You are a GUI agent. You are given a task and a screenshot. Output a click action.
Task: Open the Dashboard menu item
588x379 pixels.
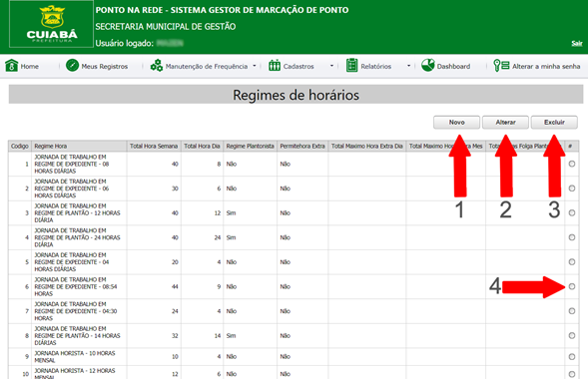(x=453, y=66)
